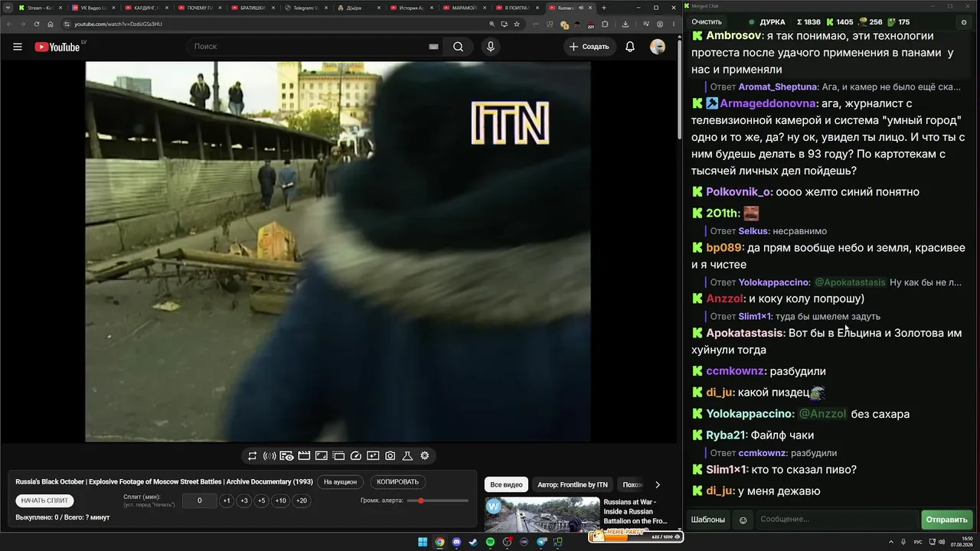Expand the next video filter chips arrow

(657, 484)
